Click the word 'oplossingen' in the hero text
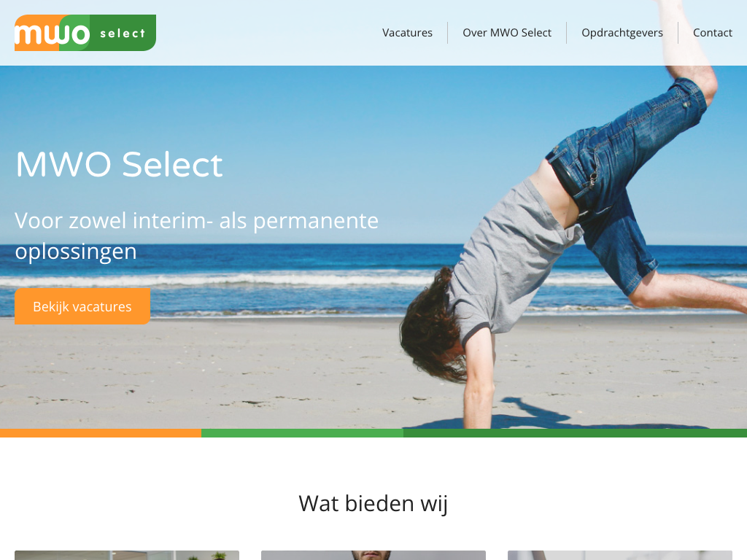Viewport: 747px width, 560px height. [76, 252]
